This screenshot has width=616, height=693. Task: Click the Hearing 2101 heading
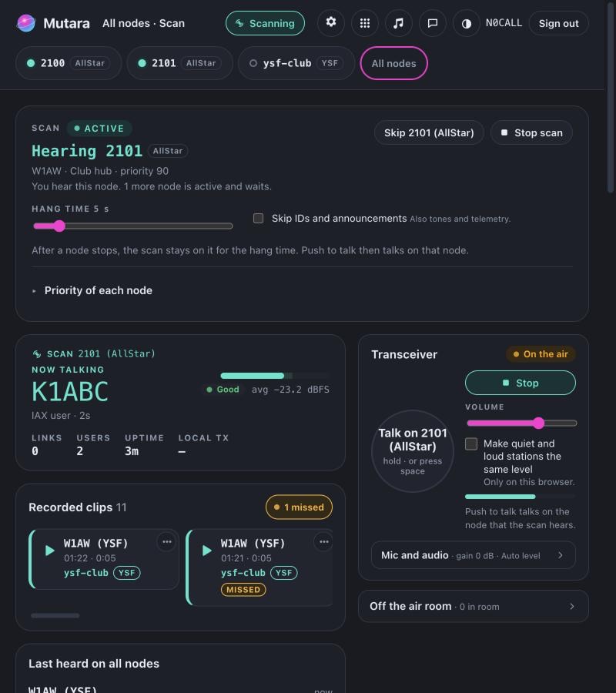click(x=87, y=151)
